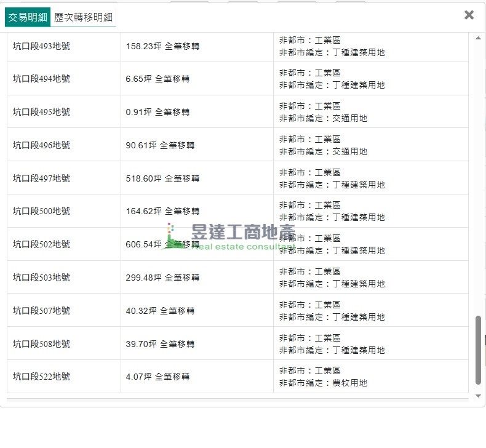Click the scrollbar down arrow
Image resolution: width=486 pixels, height=448 pixels.
479,396
